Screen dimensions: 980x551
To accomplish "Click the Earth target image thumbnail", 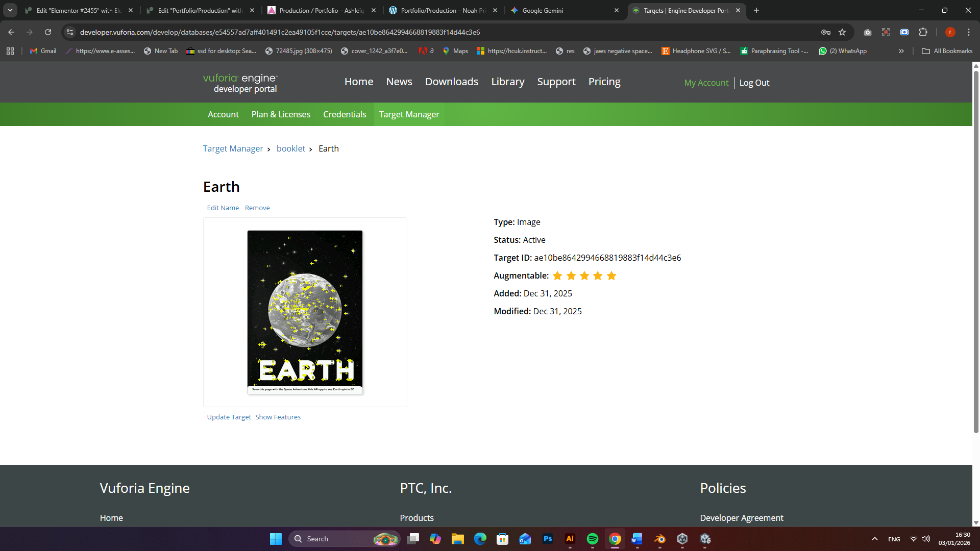I will [305, 312].
